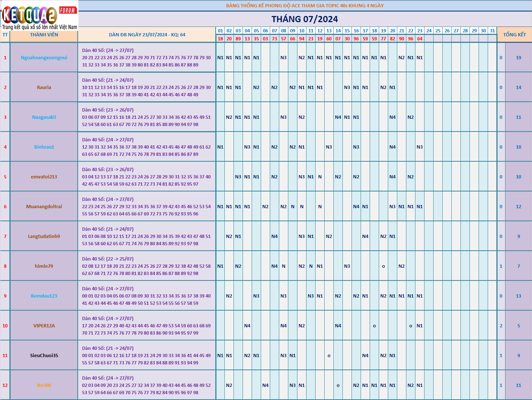
Task: Select Kemdau123 member name
Action: tap(44, 296)
